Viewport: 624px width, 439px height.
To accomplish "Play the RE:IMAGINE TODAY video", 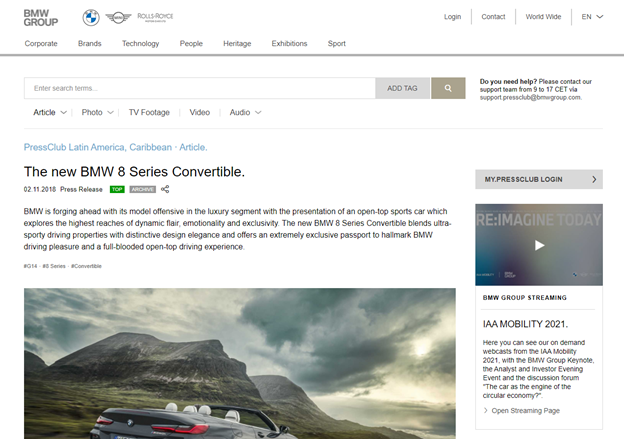I will pyautogui.click(x=539, y=245).
